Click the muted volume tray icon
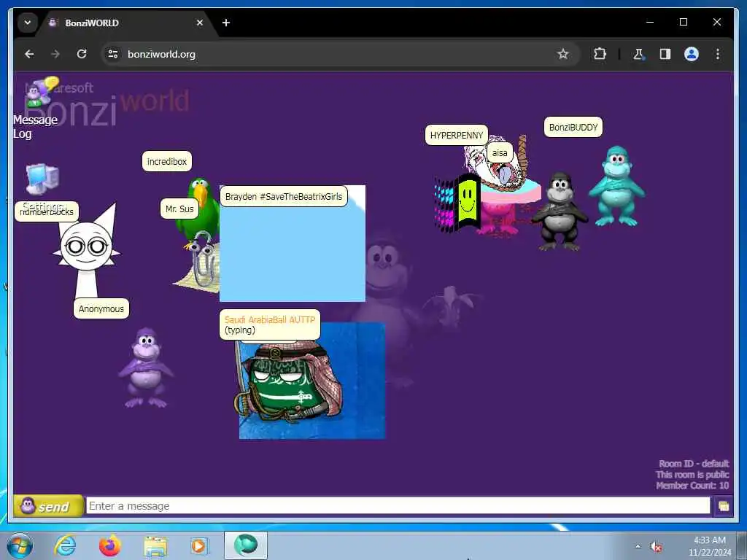Image resolution: width=747 pixels, height=560 pixels. click(x=657, y=547)
